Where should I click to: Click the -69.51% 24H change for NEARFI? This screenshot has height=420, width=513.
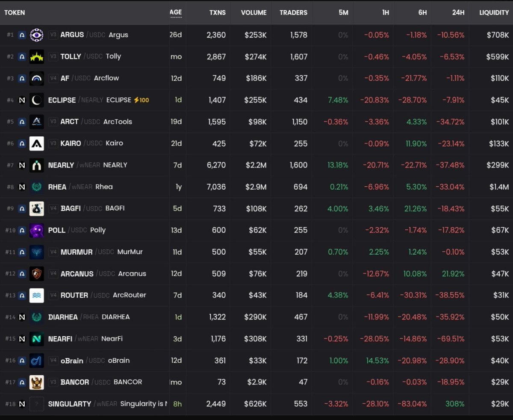[x=450, y=339]
